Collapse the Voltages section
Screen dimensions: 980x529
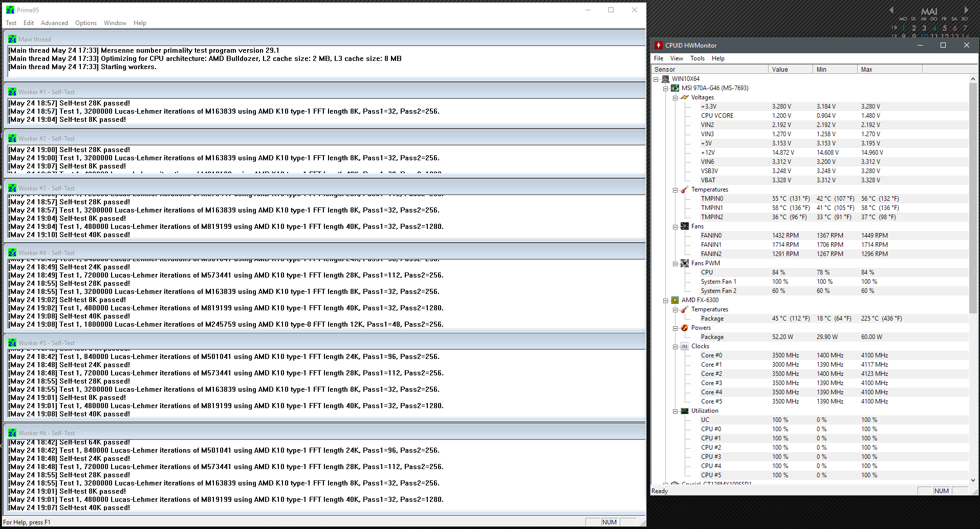tap(675, 98)
